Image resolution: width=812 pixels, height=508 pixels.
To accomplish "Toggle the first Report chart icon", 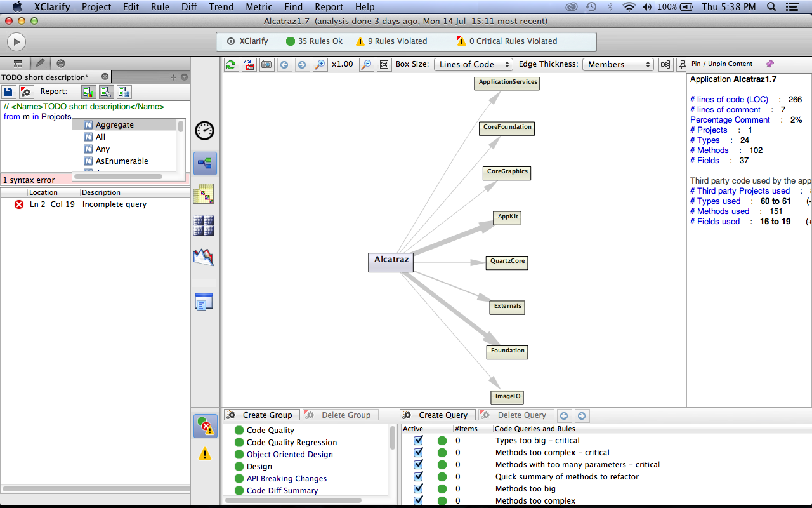I will coord(89,91).
